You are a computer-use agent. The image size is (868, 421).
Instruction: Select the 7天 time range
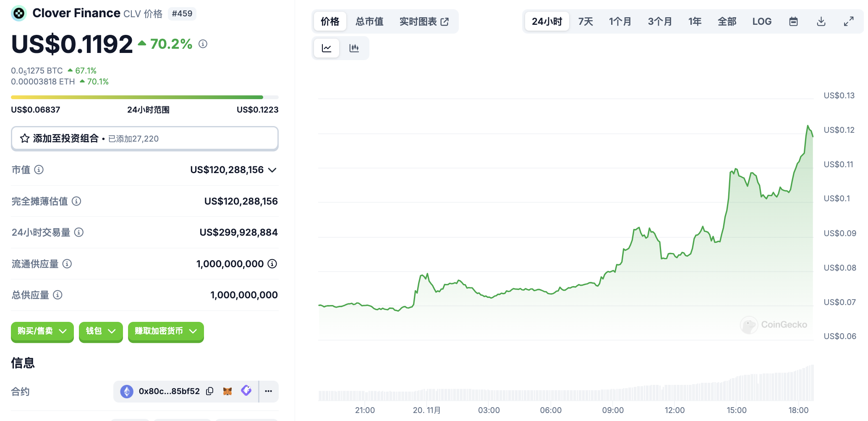tap(585, 21)
